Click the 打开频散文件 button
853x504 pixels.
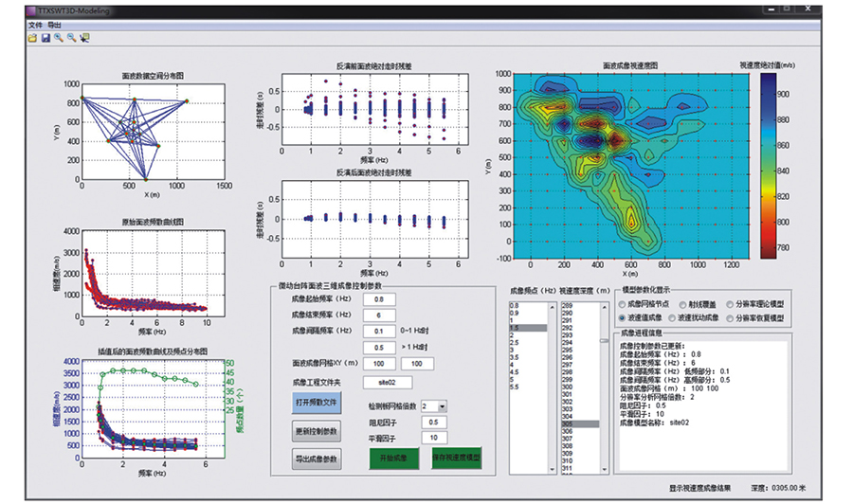click(317, 402)
